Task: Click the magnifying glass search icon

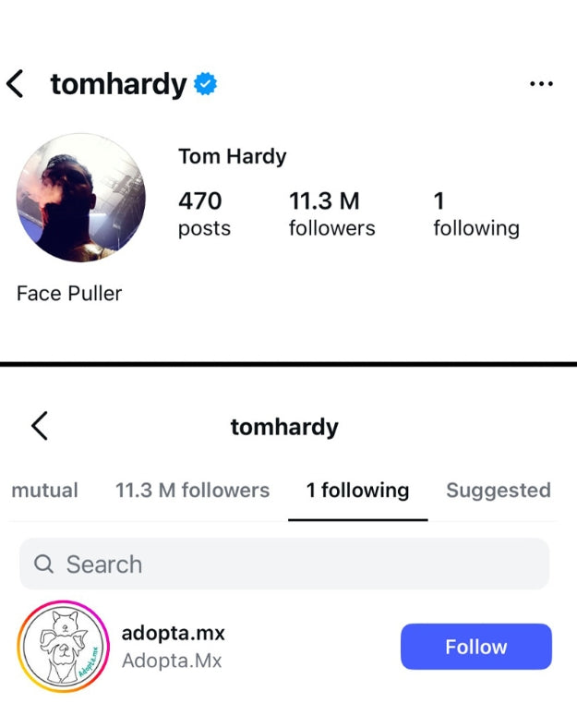Action: (x=43, y=564)
